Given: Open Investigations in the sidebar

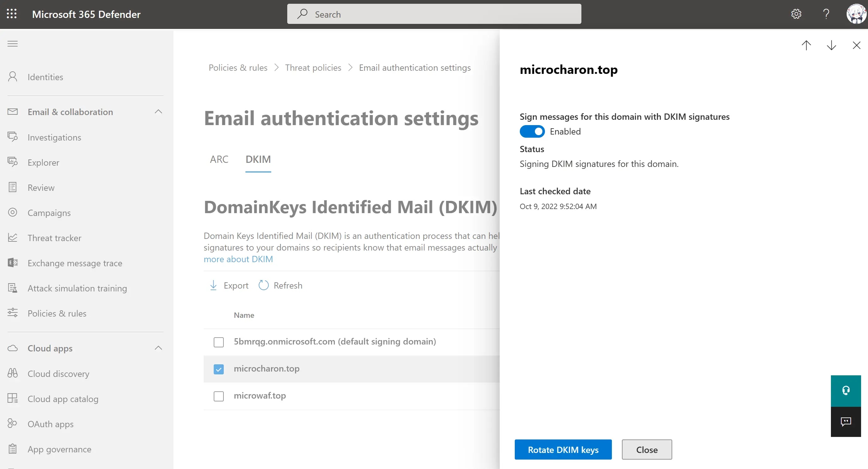Looking at the screenshot, I should coord(54,137).
